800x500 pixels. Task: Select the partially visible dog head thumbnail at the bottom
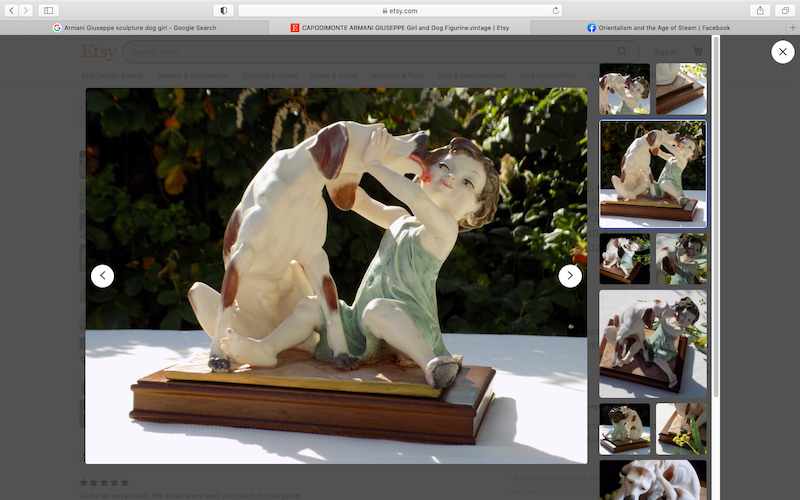click(x=653, y=480)
